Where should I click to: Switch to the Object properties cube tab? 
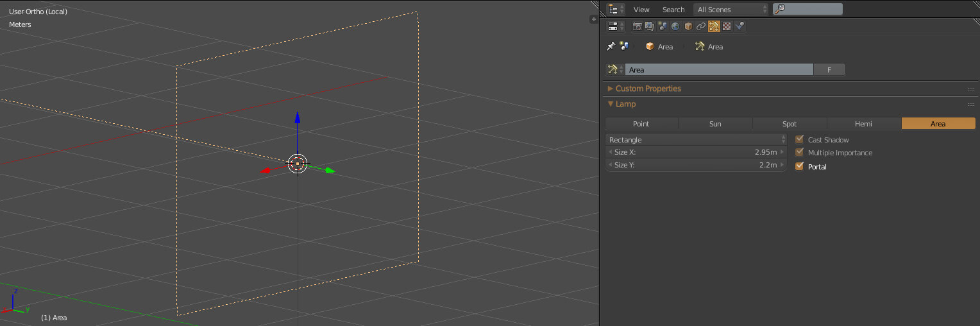coord(688,26)
